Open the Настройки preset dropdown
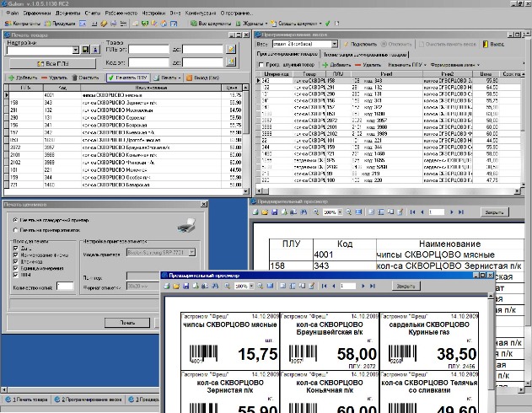 click(73, 51)
